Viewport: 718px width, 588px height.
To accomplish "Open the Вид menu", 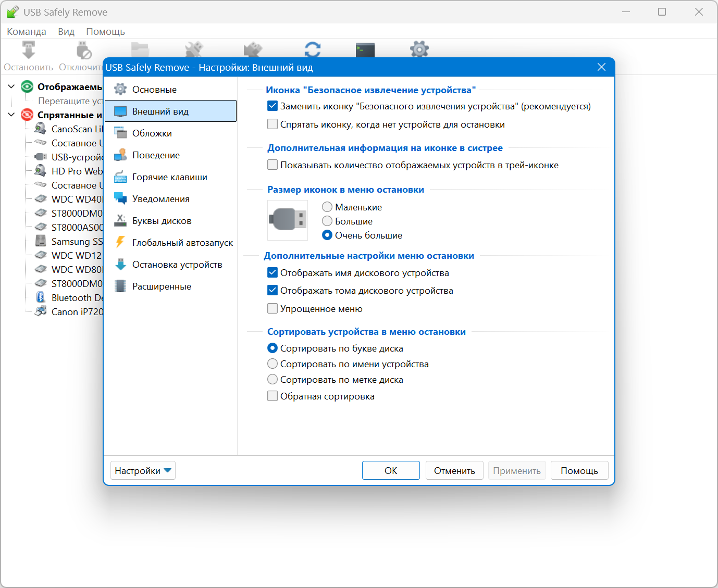I will (66, 32).
